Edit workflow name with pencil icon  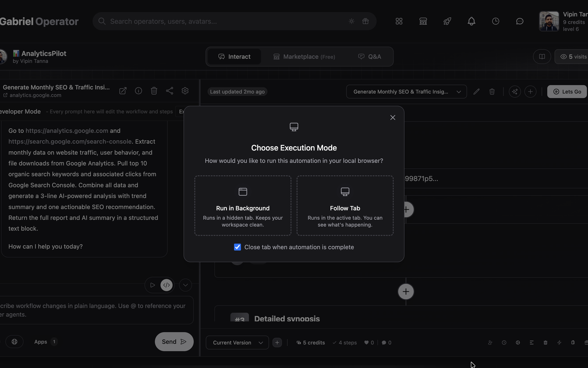click(x=476, y=92)
